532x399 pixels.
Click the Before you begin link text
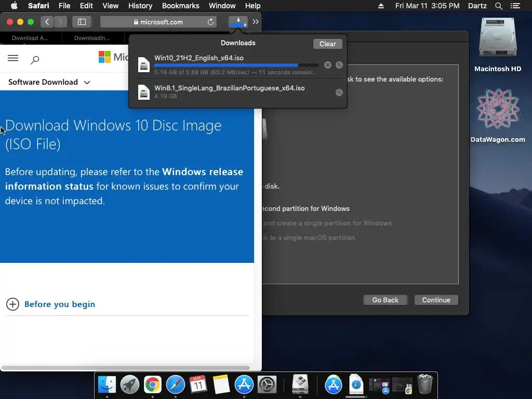[x=59, y=304]
